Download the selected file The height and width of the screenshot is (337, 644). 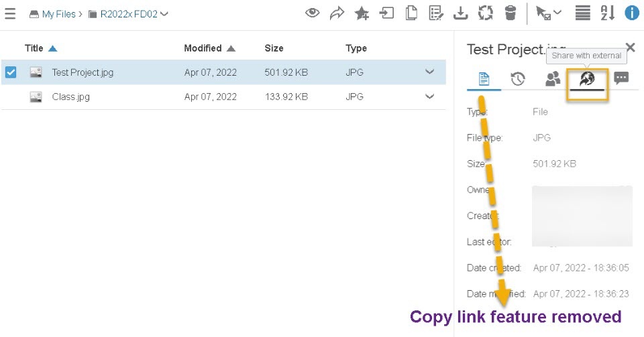pos(461,13)
